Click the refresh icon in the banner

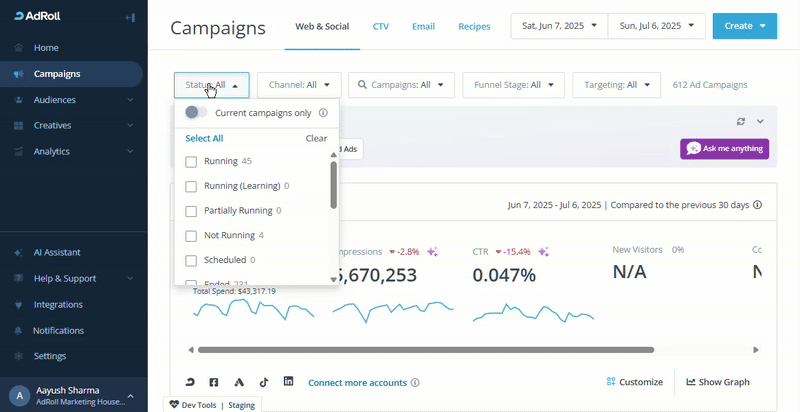pos(741,121)
